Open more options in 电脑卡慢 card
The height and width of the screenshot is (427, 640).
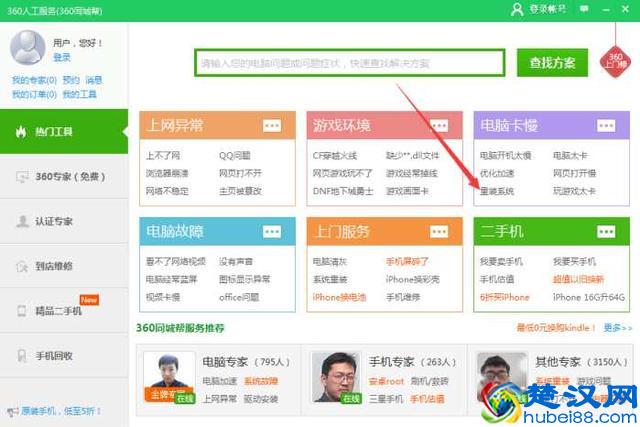606,125
